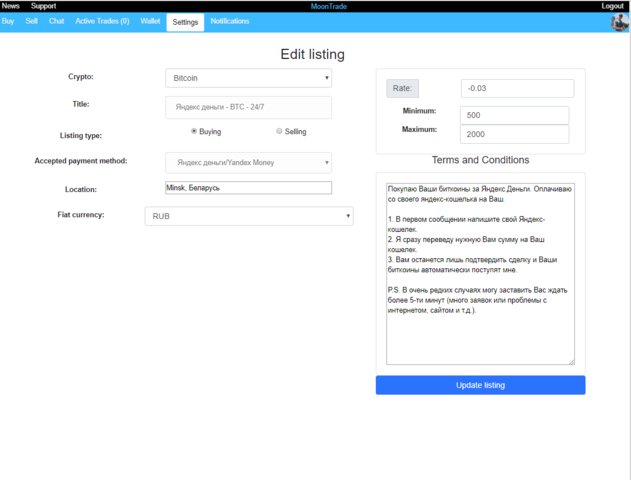
Task: Open the Wallet tab
Action: coord(150,21)
